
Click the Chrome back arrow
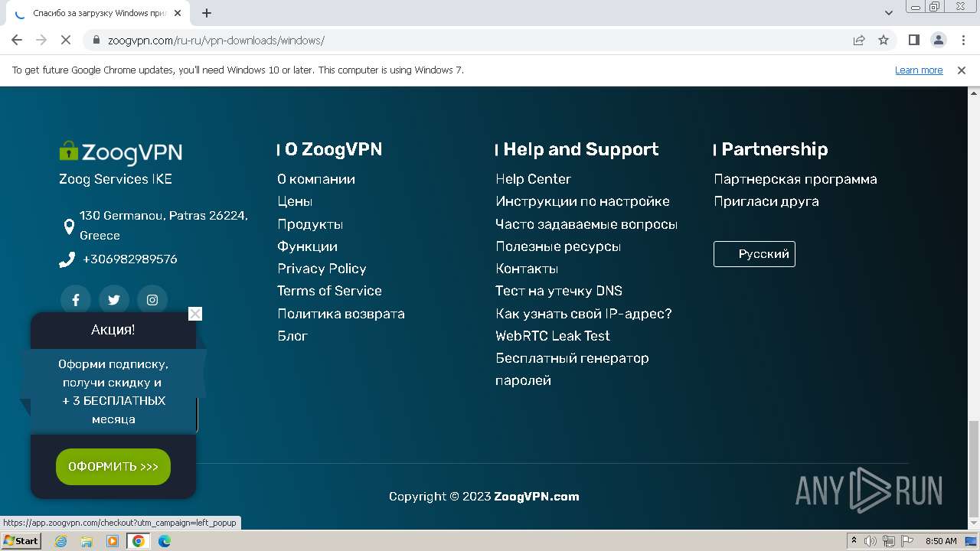[x=17, y=41]
